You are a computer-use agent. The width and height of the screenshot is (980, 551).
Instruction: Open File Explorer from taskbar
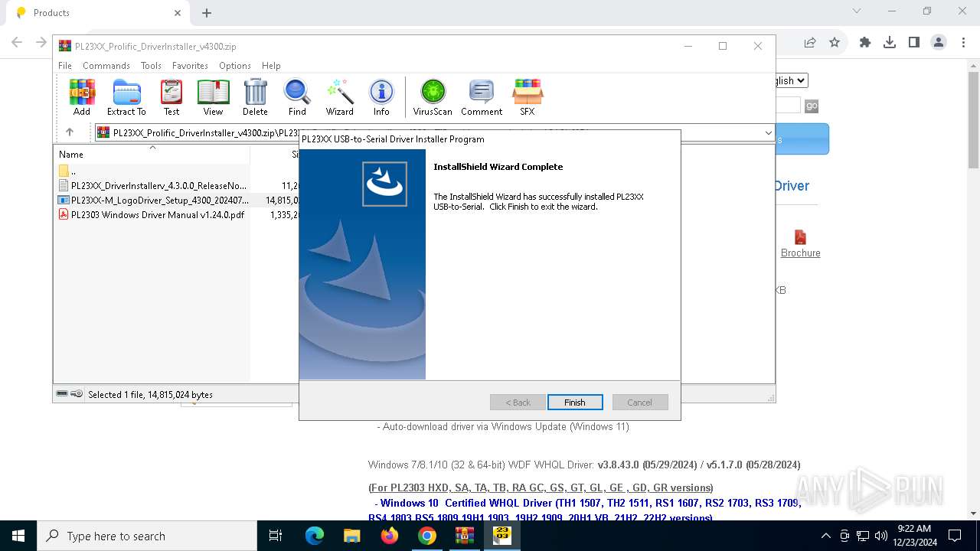[x=352, y=536]
